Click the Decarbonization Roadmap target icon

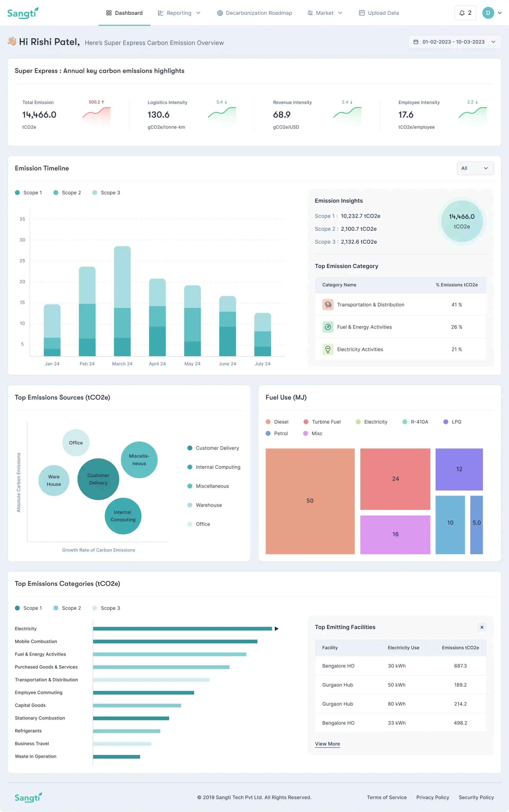220,13
